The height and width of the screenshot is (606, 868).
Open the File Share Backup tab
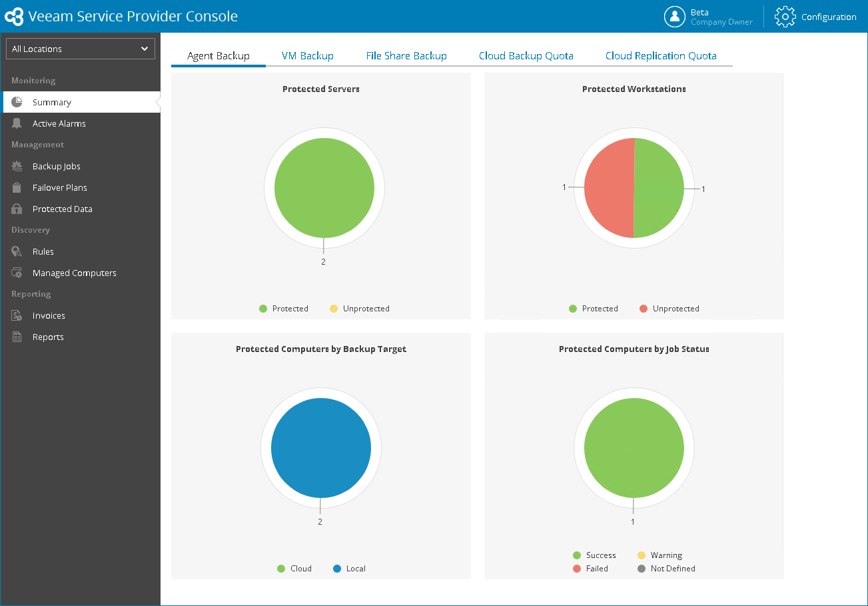pos(406,56)
